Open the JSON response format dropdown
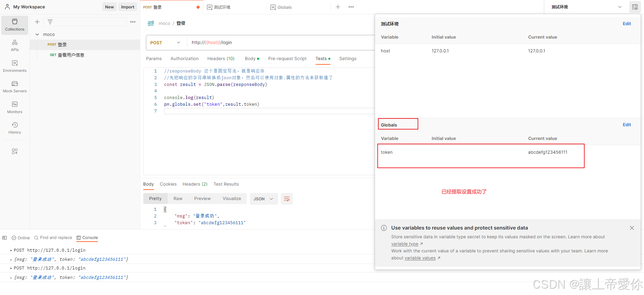This screenshot has height=295, width=644. click(264, 199)
